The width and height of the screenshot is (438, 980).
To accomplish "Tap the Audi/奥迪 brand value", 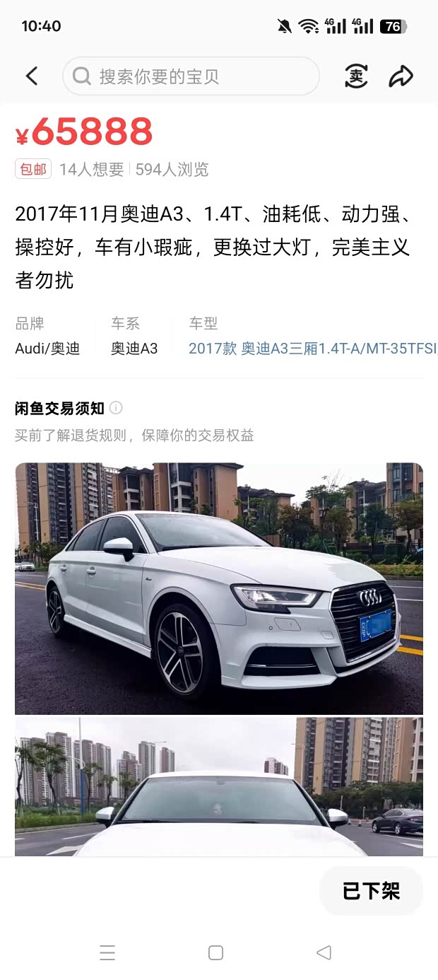I will pyautogui.click(x=47, y=349).
